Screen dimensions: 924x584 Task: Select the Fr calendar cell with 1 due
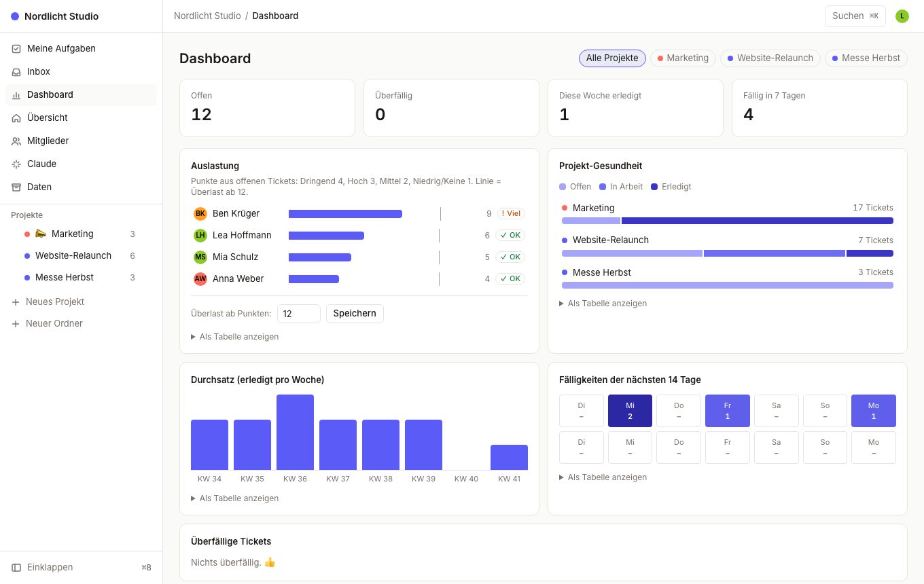(728, 411)
